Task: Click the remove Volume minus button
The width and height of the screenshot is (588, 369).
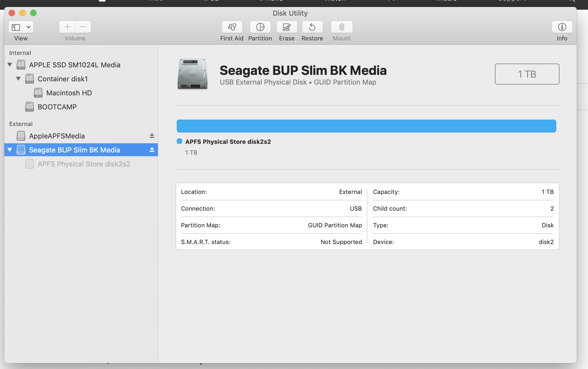Action: [x=83, y=27]
